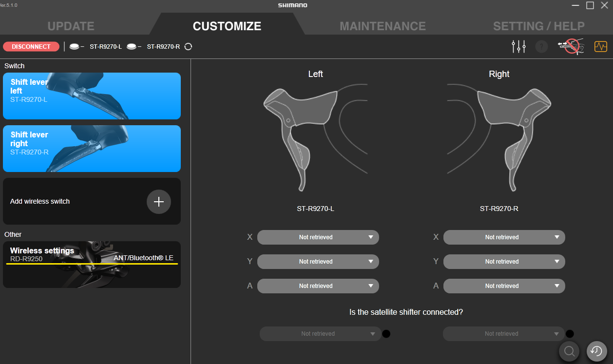The width and height of the screenshot is (613, 364).
Task: Open the orange waveform diagnostics icon
Action: click(x=600, y=47)
